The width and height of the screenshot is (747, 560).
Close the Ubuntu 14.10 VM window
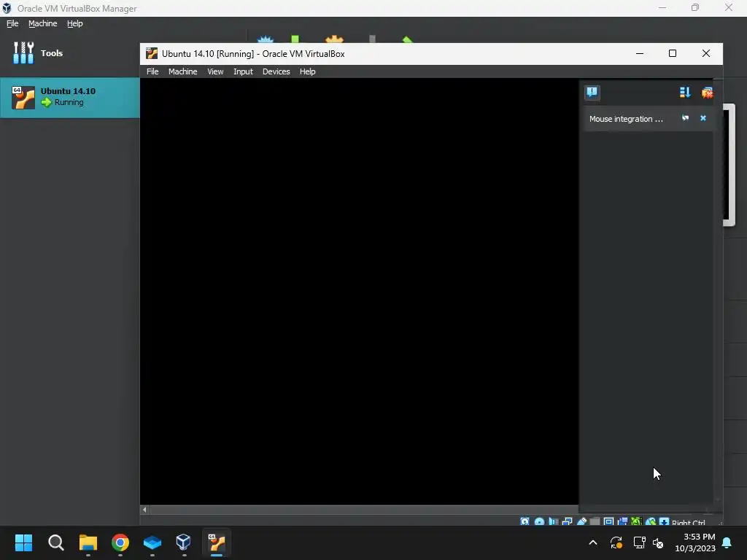tap(706, 53)
